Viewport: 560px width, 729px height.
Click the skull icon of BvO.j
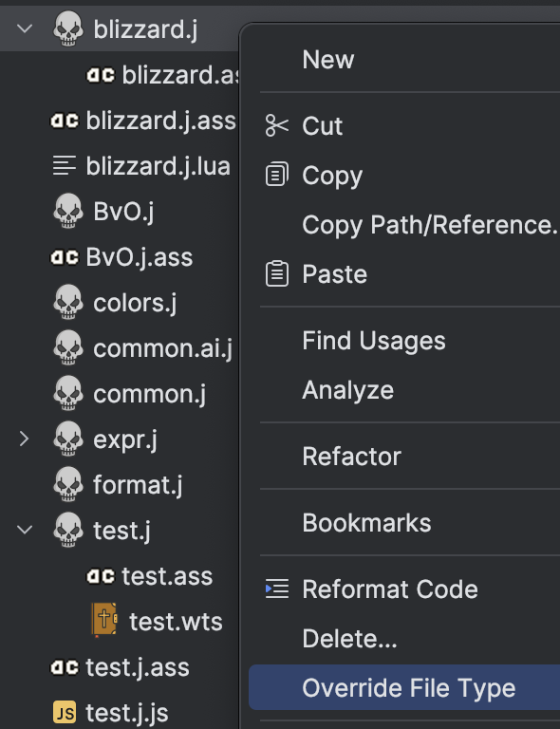67,212
